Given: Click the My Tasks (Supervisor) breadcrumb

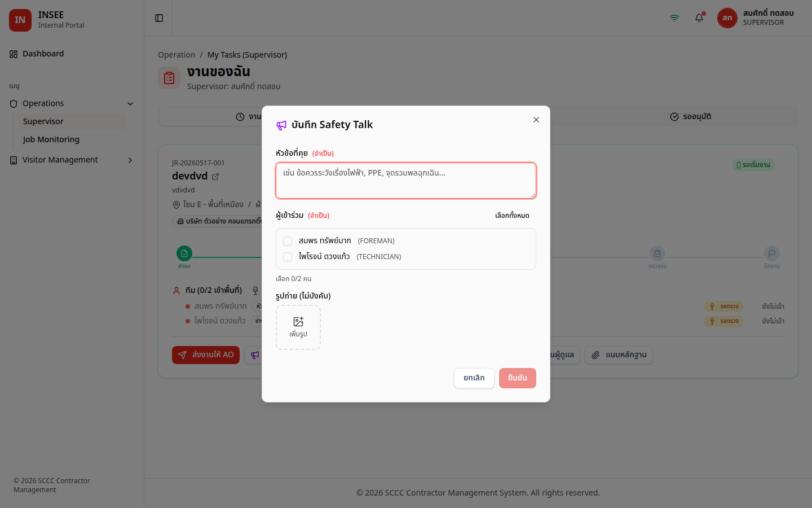Looking at the screenshot, I should click(247, 55).
